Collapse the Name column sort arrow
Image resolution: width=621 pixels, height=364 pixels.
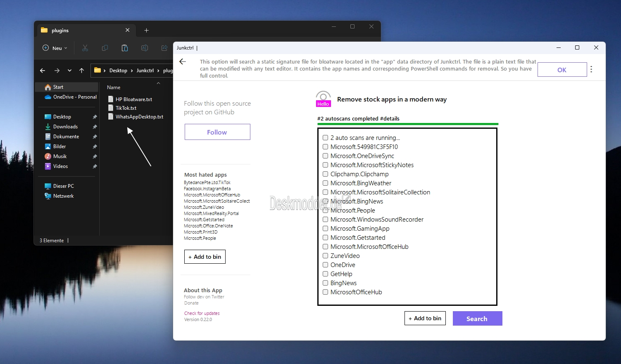click(158, 83)
